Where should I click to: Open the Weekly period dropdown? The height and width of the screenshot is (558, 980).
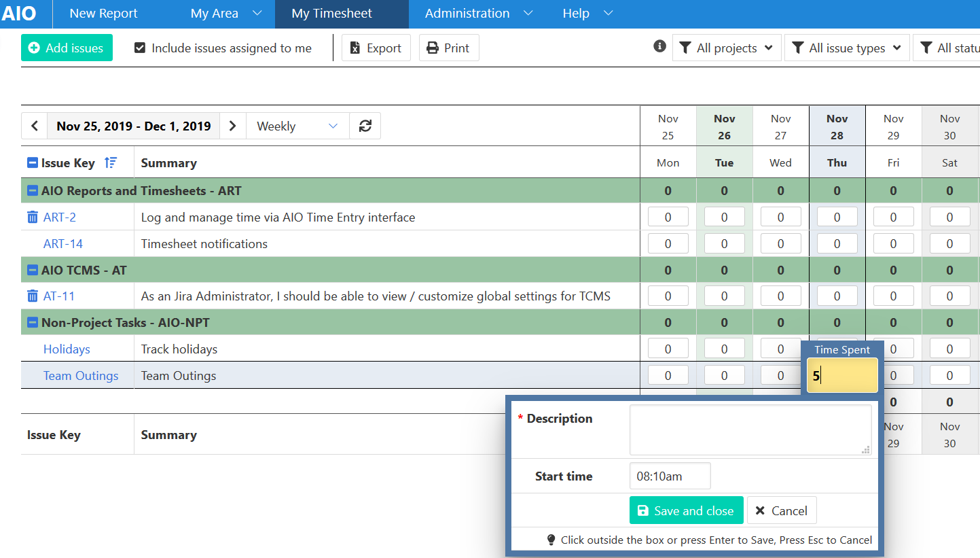pos(297,126)
